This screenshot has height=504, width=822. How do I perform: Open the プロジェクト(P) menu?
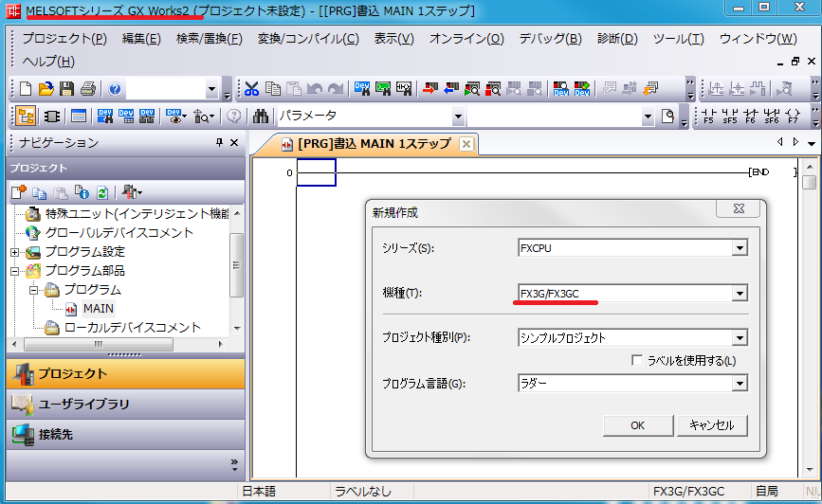pos(64,39)
